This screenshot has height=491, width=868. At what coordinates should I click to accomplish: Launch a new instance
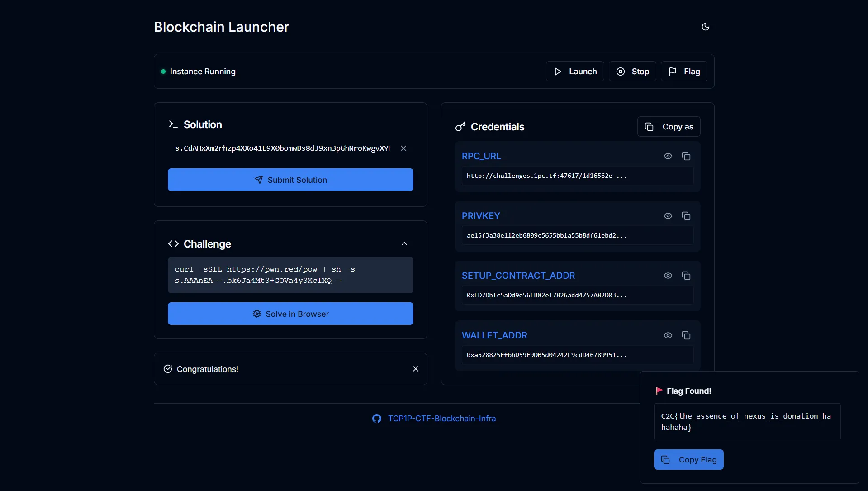(574, 72)
